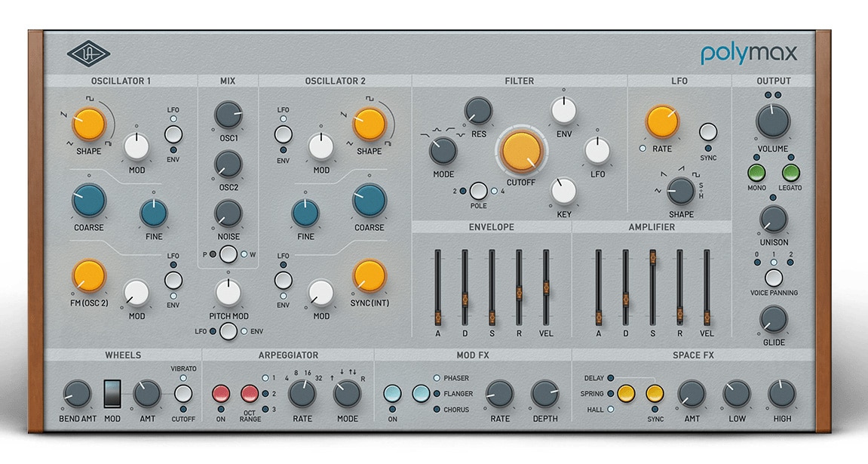The width and height of the screenshot is (868, 464).
Task: Cycle the Space FX type selector button
Action: tap(626, 394)
